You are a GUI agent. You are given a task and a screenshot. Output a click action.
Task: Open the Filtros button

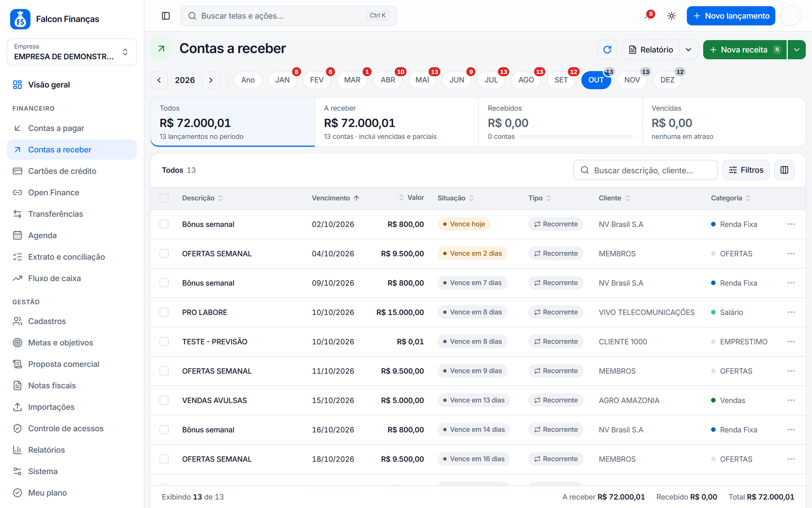tap(746, 170)
